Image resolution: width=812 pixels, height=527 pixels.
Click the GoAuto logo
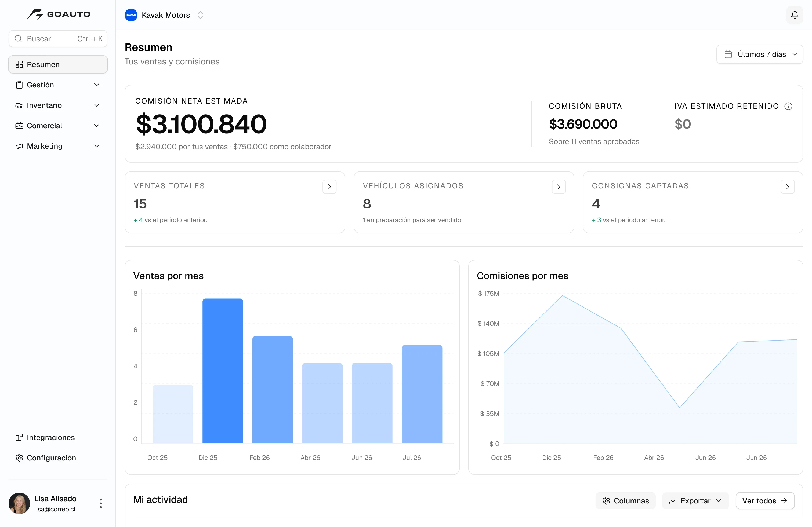[58, 15]
